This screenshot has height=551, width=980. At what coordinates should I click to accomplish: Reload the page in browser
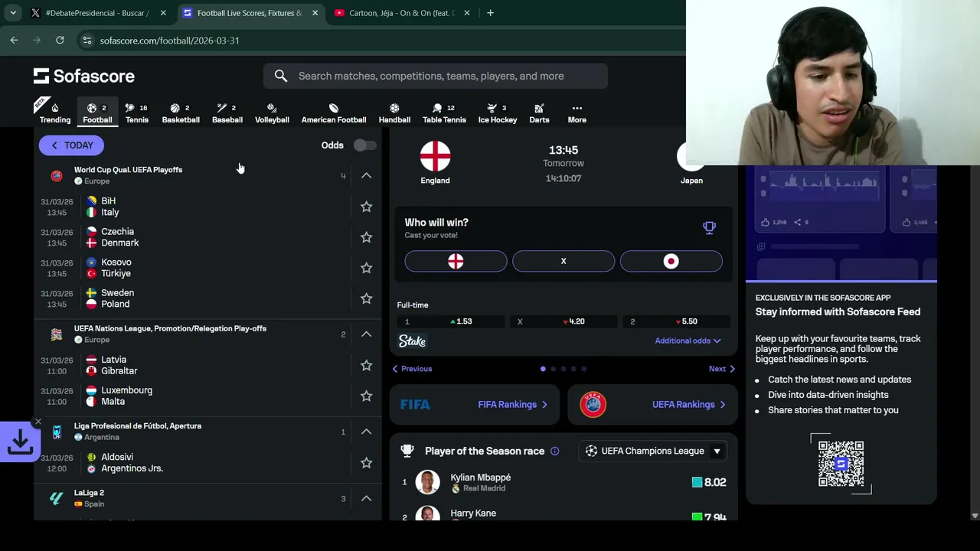[60, 40]
